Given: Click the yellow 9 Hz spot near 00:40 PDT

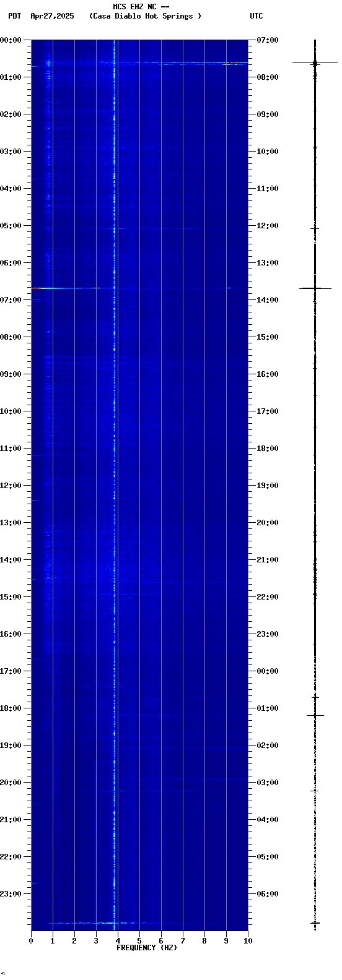Looking at the screenshot, I should point(227,64).
